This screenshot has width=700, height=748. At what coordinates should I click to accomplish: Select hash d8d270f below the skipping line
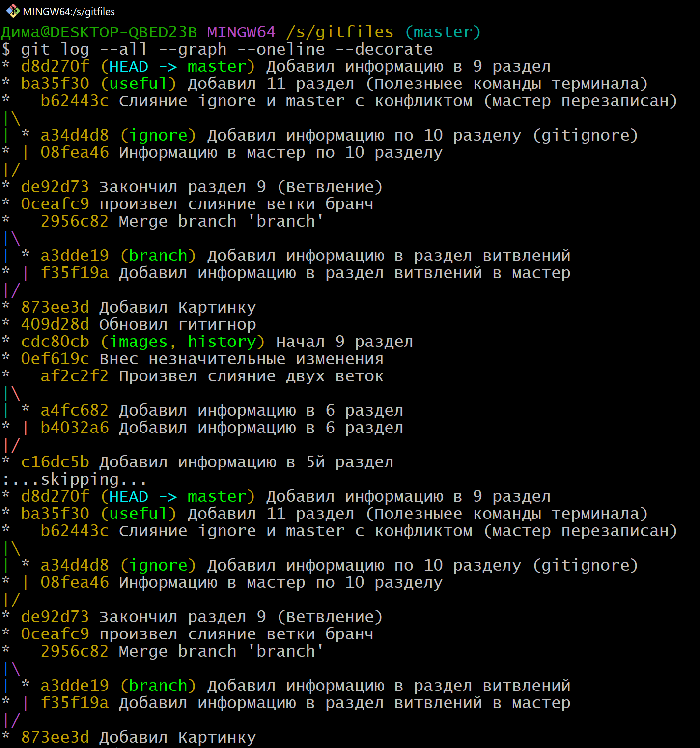[x=55, y=496]
